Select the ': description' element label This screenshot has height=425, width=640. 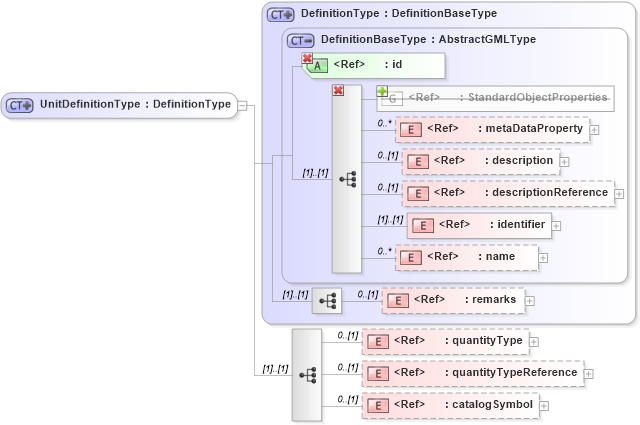[519, 160]
